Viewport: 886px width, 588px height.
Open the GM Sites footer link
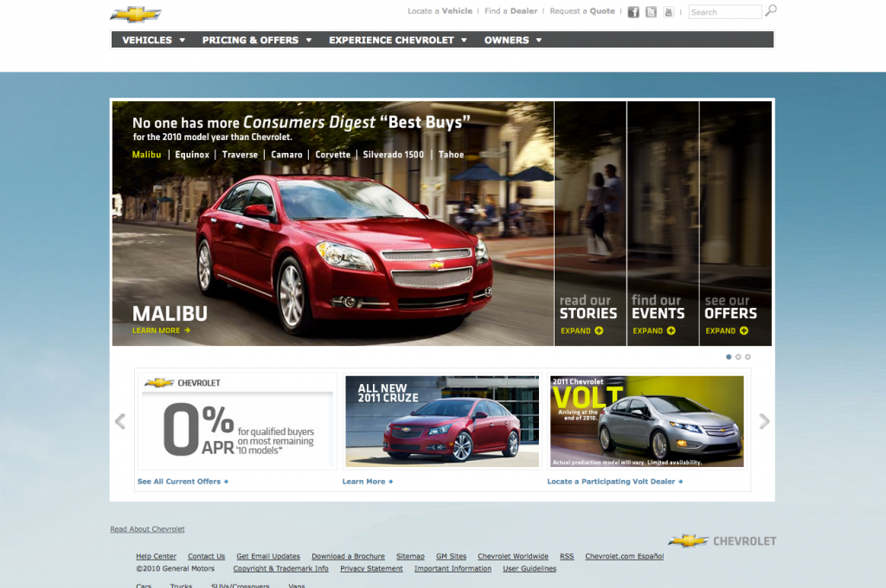coord(451,556)
